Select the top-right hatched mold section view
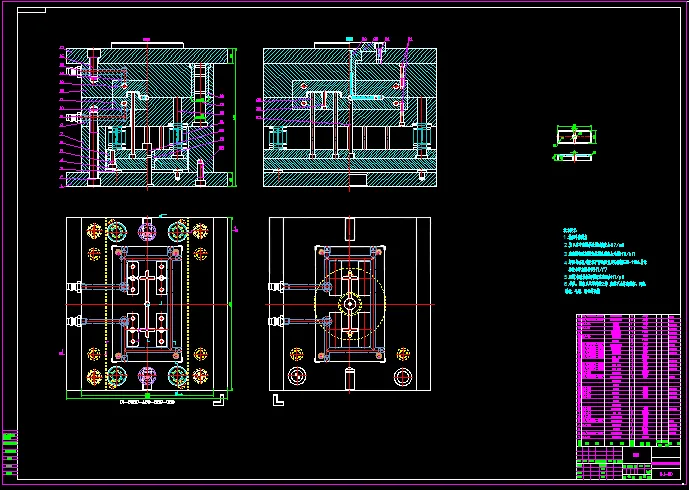The image size is (689, 490). click(350, 115)
